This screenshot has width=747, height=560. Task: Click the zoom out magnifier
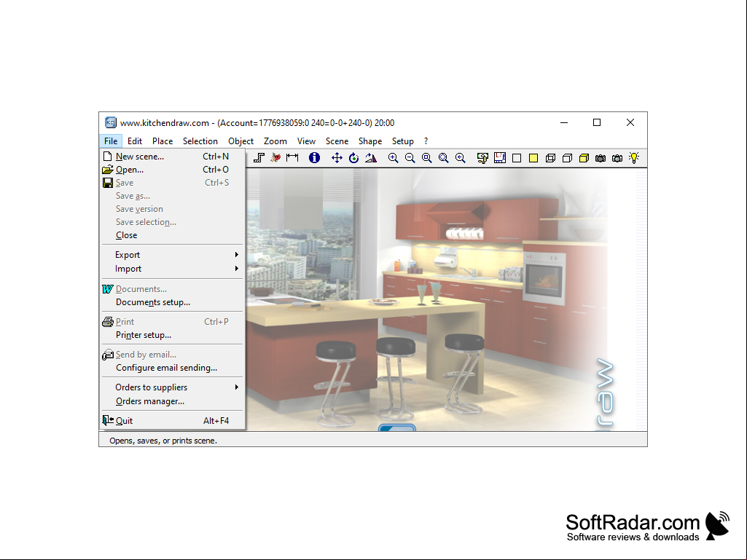tap(410, 158)
